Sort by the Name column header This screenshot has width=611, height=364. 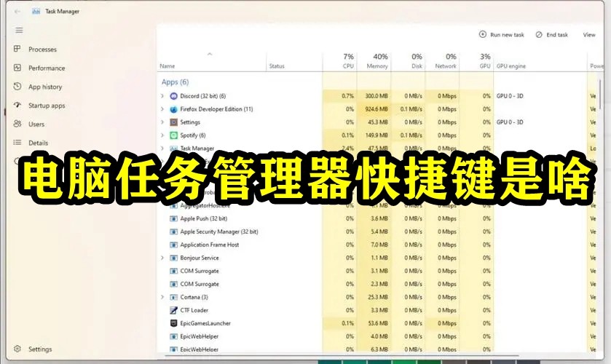pos(212,61)
